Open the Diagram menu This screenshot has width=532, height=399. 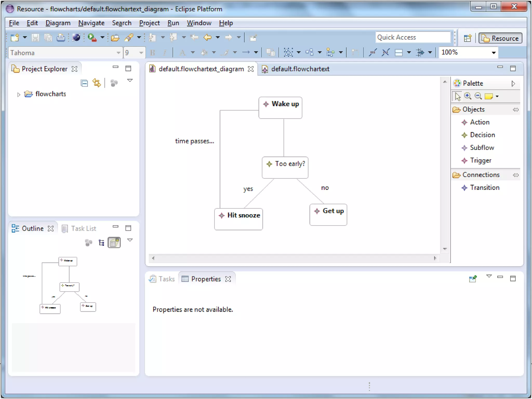[58, 23]
